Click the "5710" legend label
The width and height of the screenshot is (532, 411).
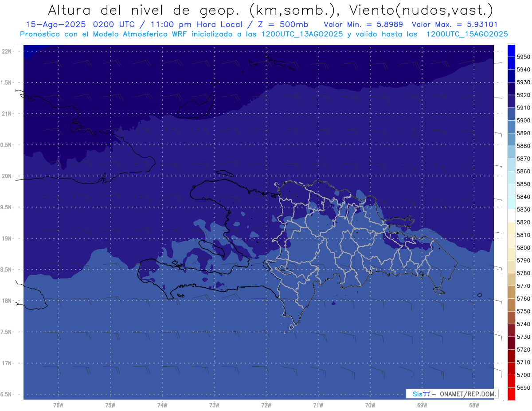tap(523, 362)
